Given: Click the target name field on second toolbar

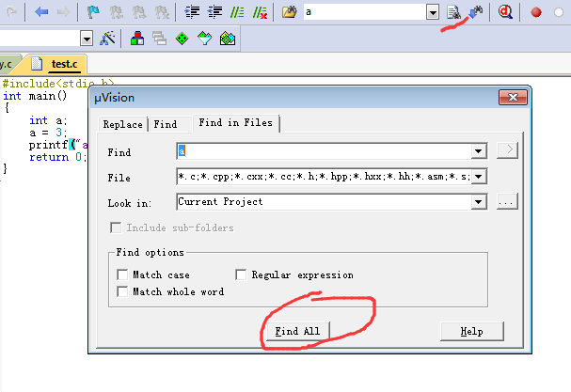Looking at the screenshot, I should [40, 39].
